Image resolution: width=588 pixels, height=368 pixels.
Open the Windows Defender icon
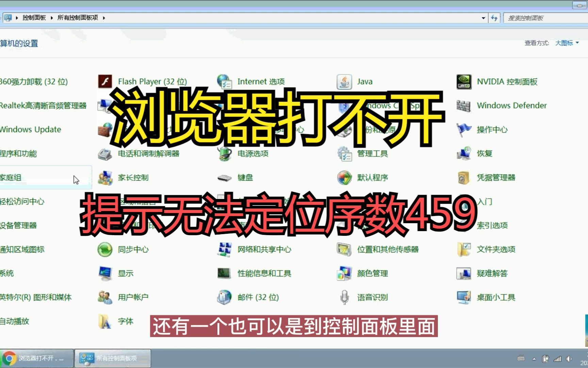[x=464, y=106]
